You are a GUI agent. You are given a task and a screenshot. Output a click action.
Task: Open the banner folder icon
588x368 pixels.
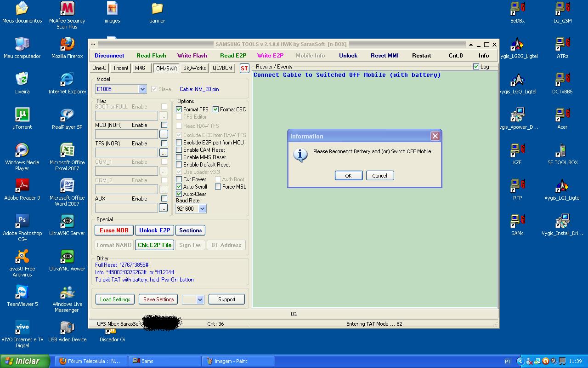pyautogui.click(x=157, y=12)
